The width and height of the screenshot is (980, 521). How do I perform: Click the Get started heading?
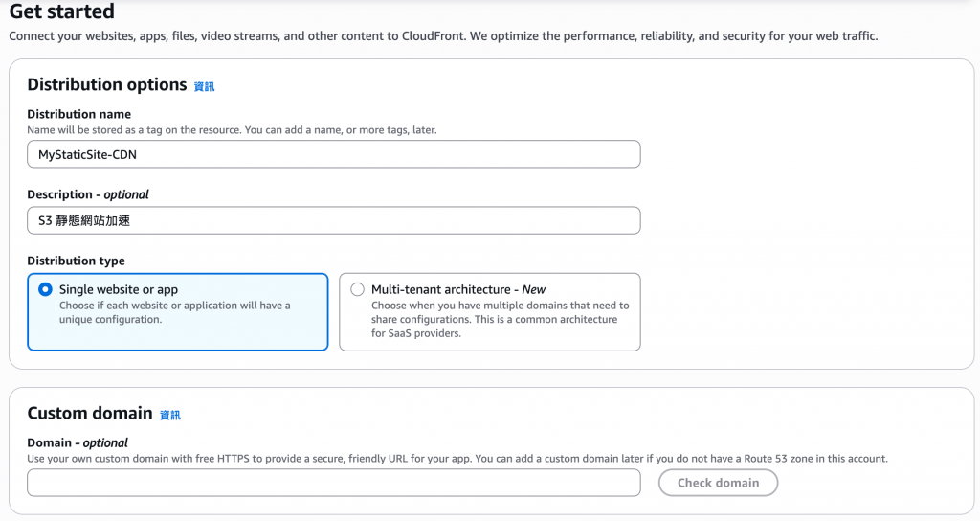click(61, 12)
